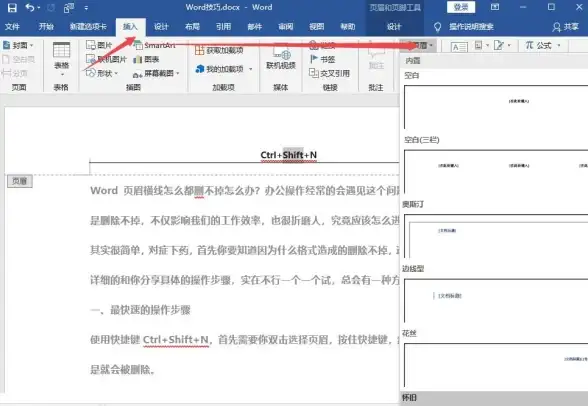
Task: Click the 内置 section heading in gallery
Action: click(413, 61)
